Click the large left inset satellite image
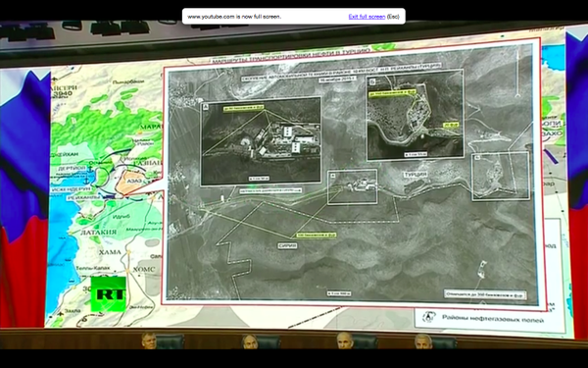The image size is (588, 368). [261, 141]
